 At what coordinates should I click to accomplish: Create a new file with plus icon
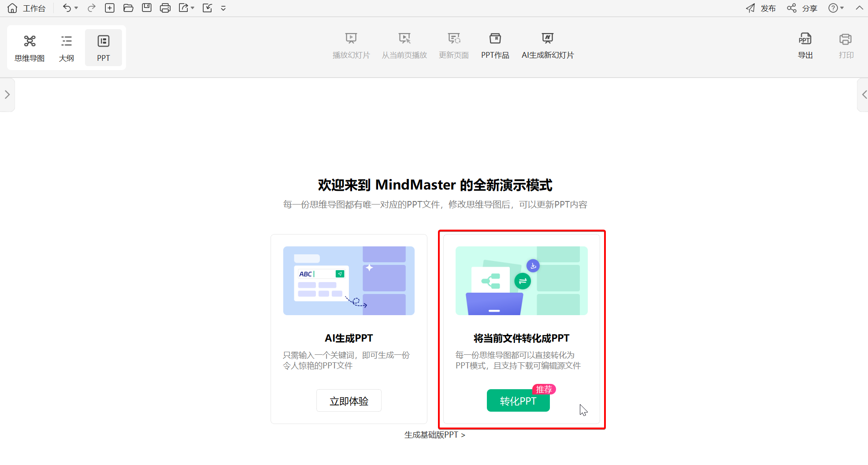[x=110, y=8]
